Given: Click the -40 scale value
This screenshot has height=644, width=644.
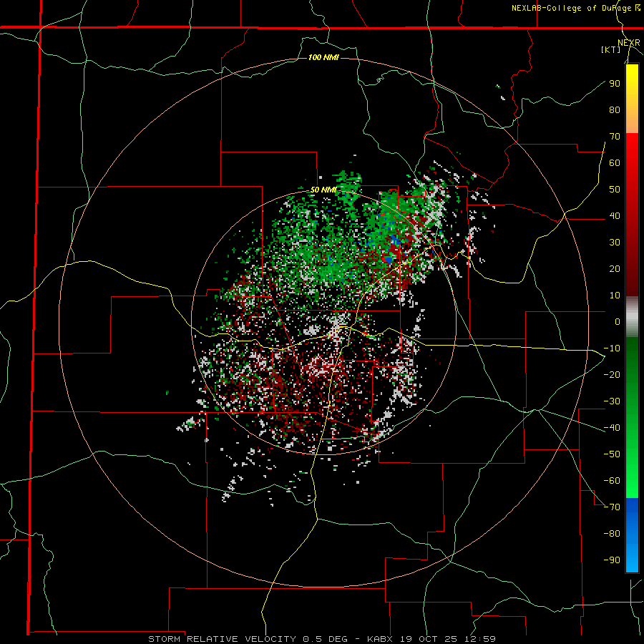Looking at the screenshot, I should point(612,428).
